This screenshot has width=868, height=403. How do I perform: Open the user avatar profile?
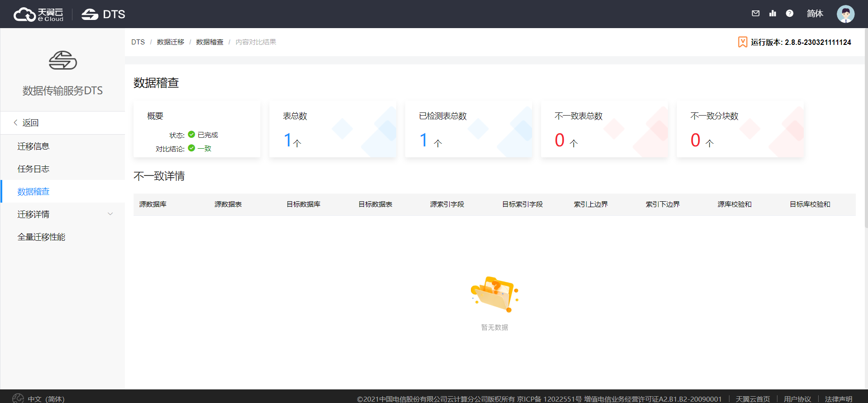pyautogui.click(x=845, y=14)
